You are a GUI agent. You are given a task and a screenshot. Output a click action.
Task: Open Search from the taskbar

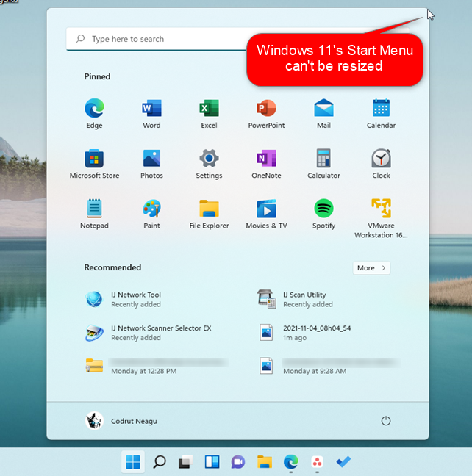pos(160,462)
